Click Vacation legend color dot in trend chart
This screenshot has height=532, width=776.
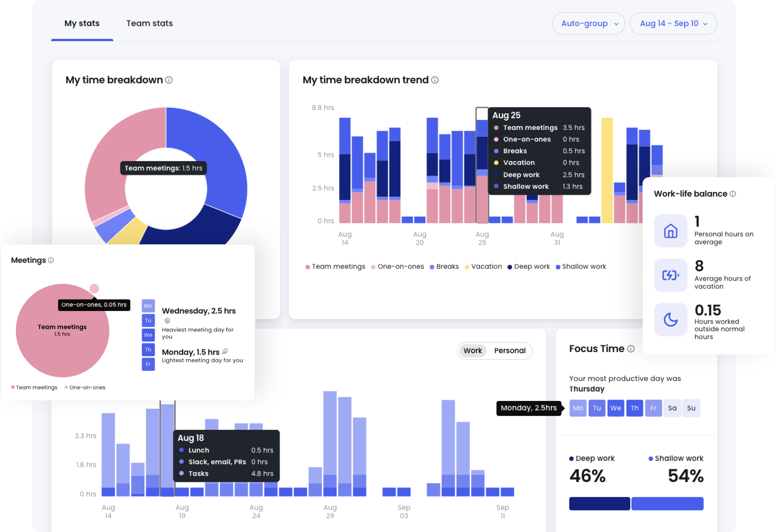(467, 267)
